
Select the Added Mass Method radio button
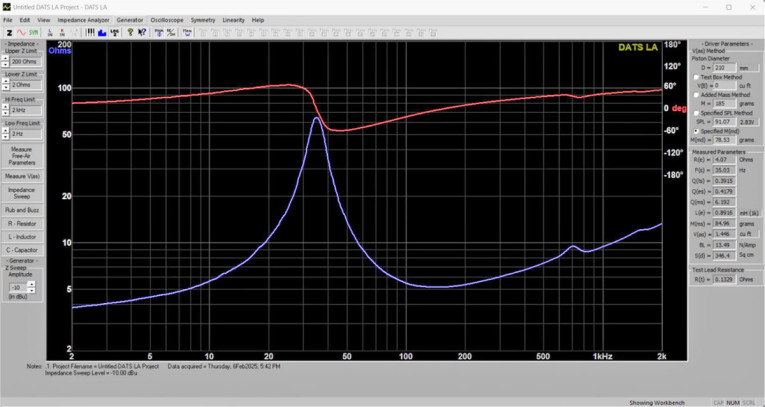(x=696, y=95)
